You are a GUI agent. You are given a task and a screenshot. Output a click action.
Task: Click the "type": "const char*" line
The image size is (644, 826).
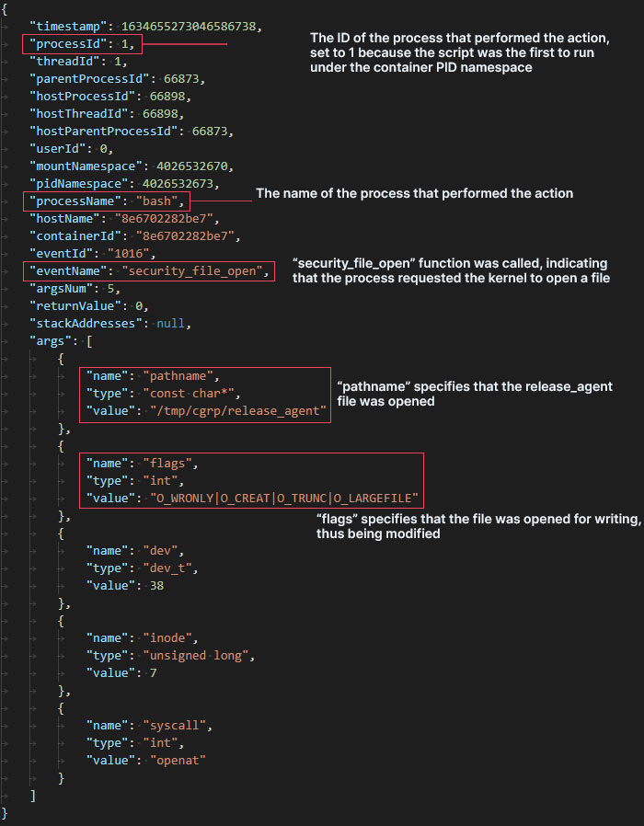pyautogui.click(x=164, y=393)
